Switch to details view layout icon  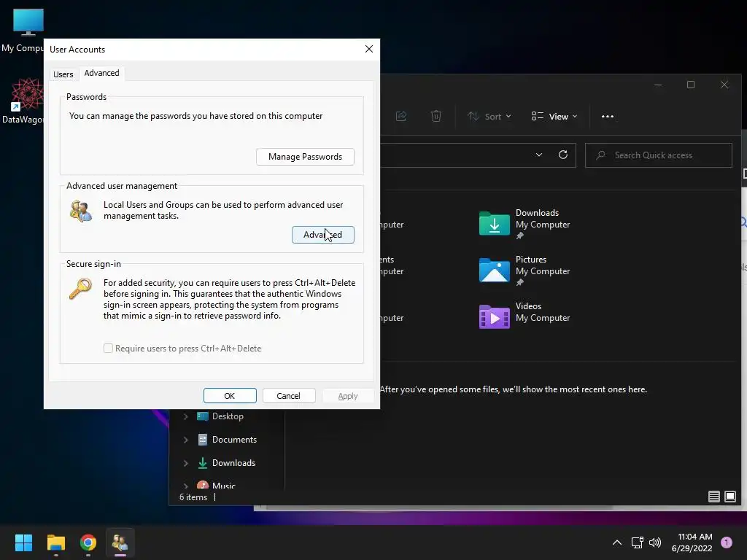coord(713,497)
